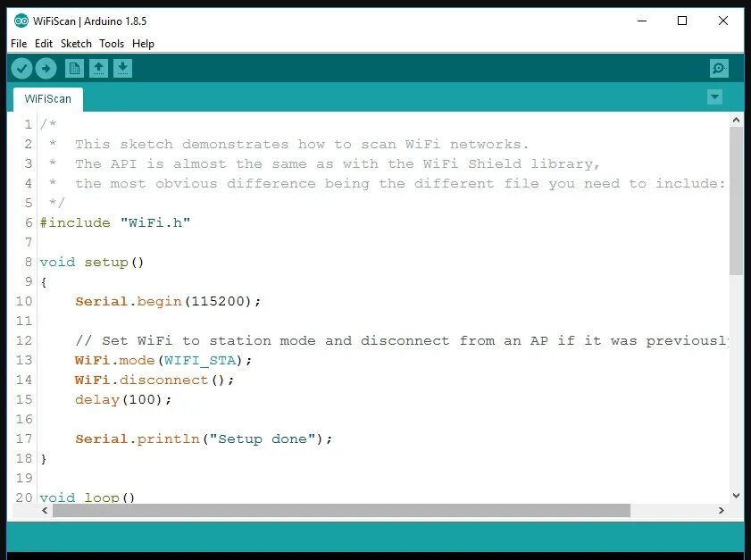Open a sketch using the up-arrow icon

coord(98,69)
